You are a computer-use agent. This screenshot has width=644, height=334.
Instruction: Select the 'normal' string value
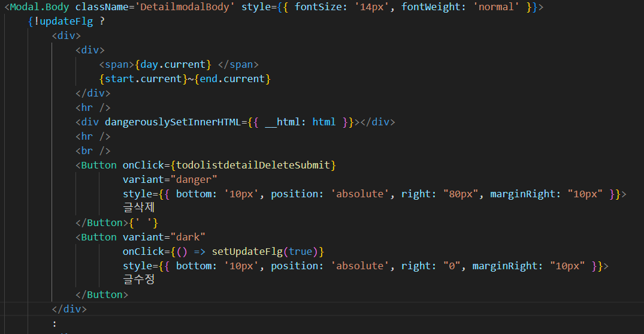496,7
